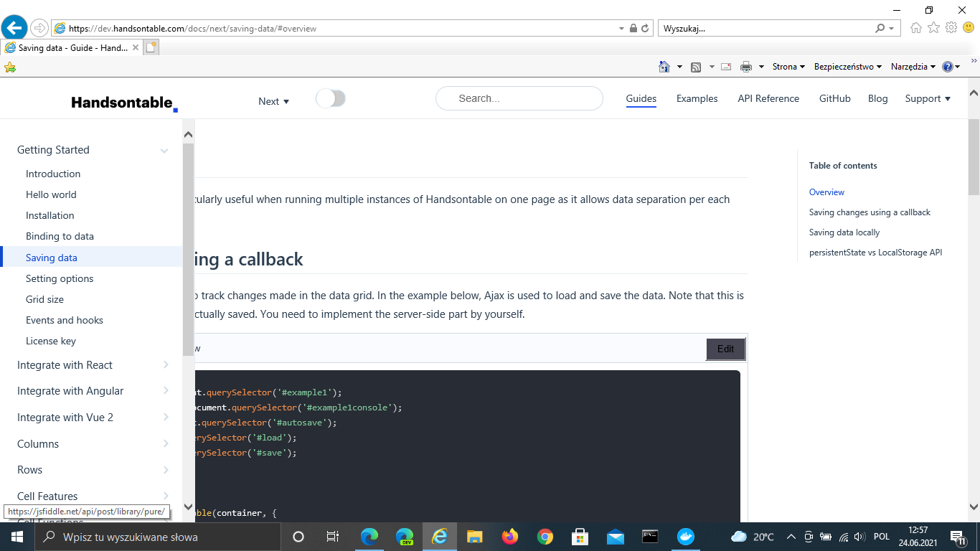
Task: Launch Firefox from the taskbar
Action: coord(509,536)
